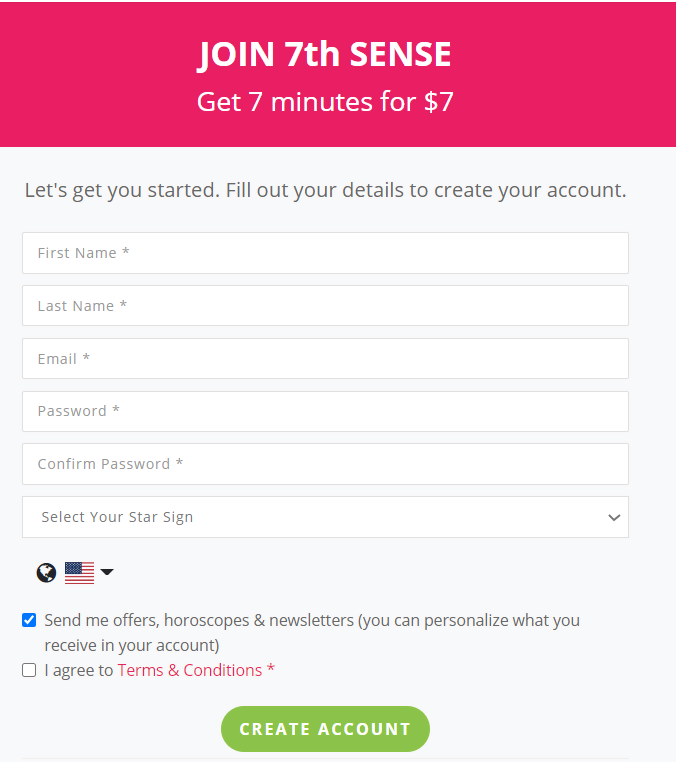Click the 'I agree to' label text
Image resolution: width=676 pixels, height=762 pixels.
pyautogui.click(x=79, y=670)
